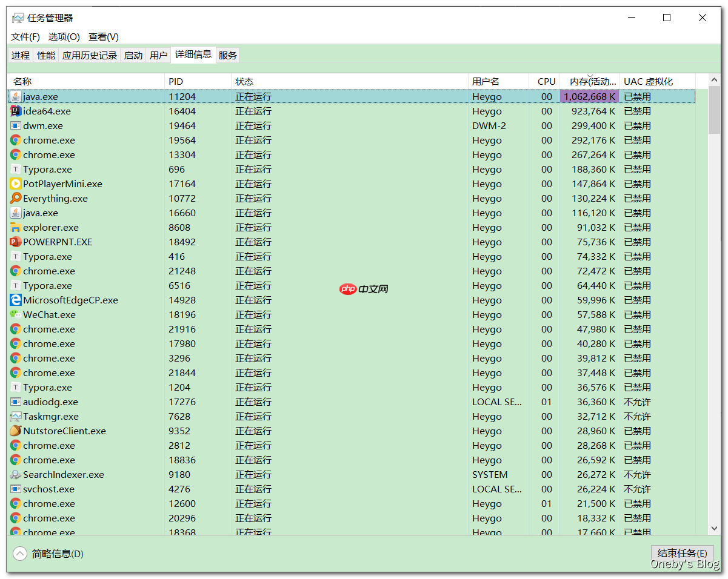Sort processes by the PID column

[176, 81]
